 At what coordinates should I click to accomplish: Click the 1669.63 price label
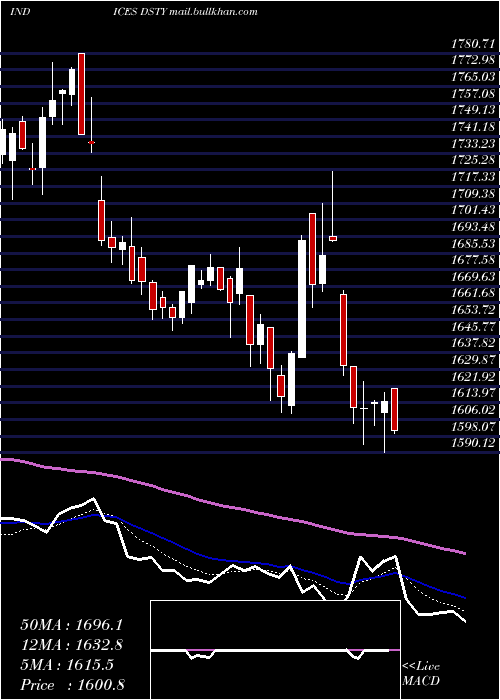[x=473, y=277]
